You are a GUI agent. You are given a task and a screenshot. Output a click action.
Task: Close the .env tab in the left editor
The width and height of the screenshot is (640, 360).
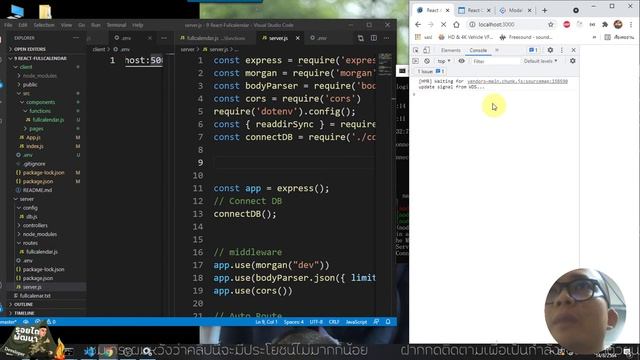coord(150,38)
